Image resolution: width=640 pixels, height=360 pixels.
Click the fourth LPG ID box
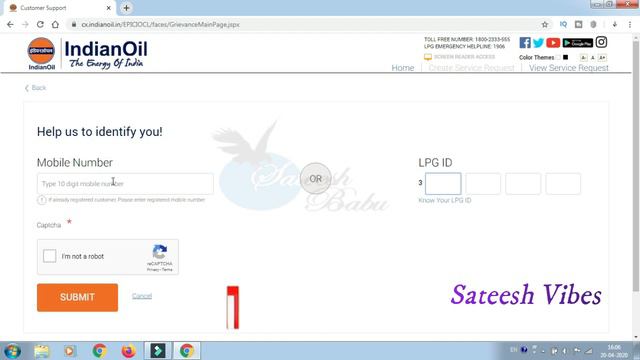563,184
